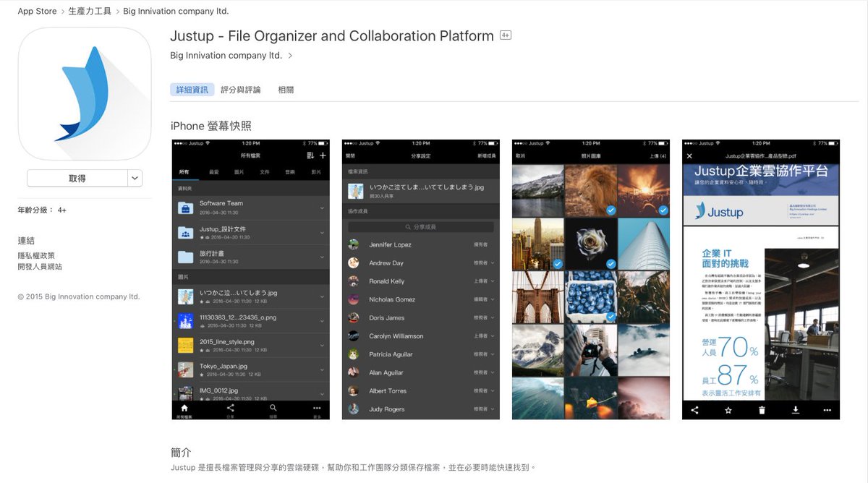
Task: Tap the star icon in the PDF toolbar
Action: [728, 410]
